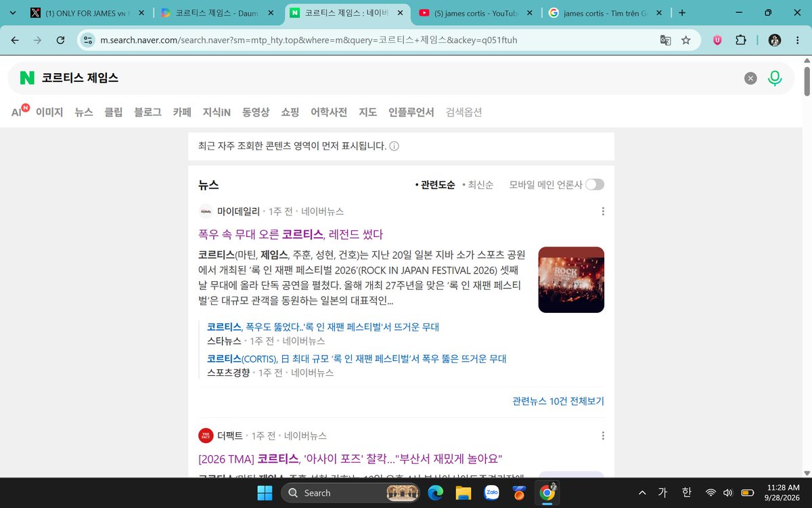The width and height of the screenshot is (812, 508).
Task: Open a new browser tab
Action: pos(681,13)
